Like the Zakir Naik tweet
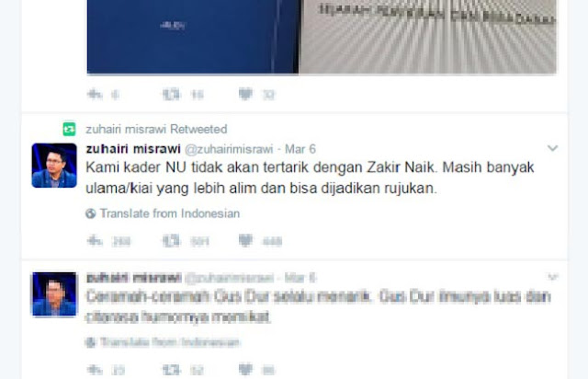This screenshot has width=588, height=379. pyautogui.click(x=245, y=240)
